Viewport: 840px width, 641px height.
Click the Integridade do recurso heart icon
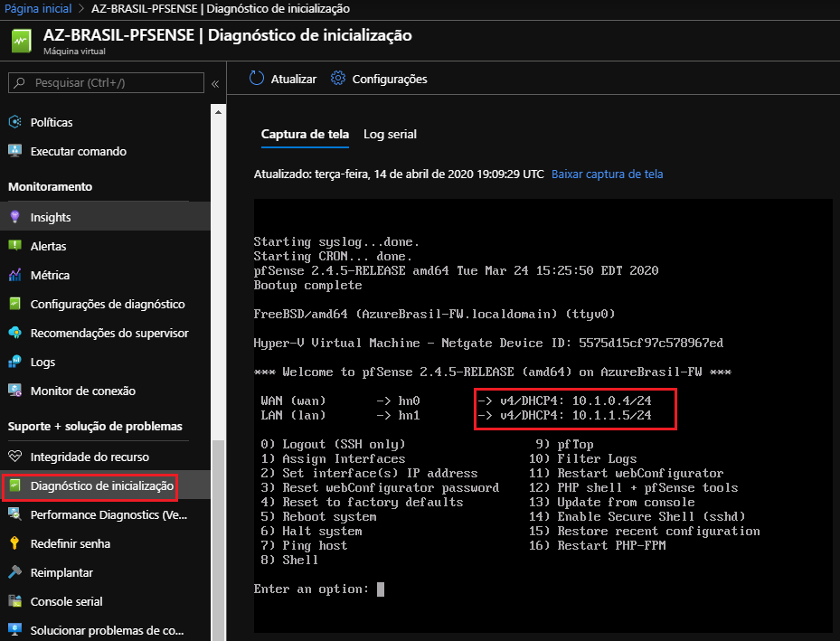point(15,457)
